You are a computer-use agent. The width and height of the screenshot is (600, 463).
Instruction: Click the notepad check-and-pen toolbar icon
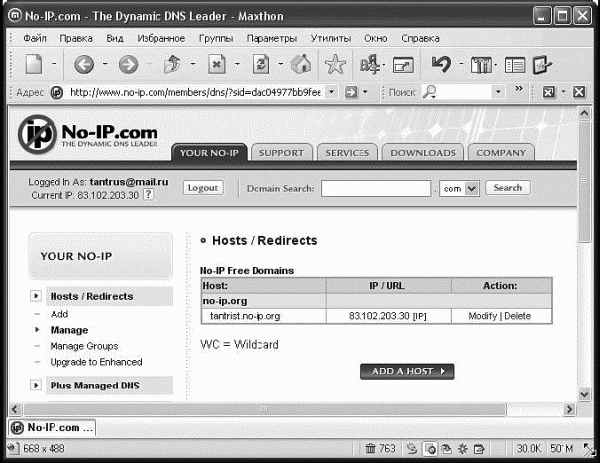pyautogui.click(x=542, y=65)
